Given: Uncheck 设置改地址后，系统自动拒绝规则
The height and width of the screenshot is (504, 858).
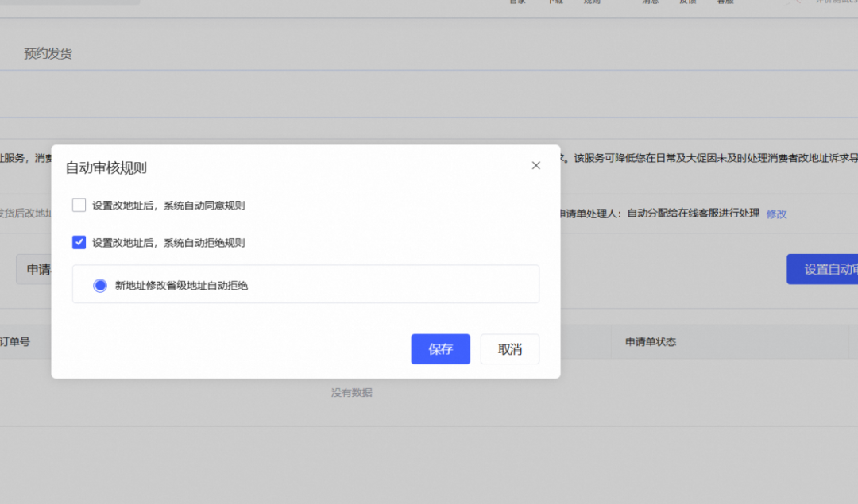Looking at the screenshot, I should click(x=79, y=241).
